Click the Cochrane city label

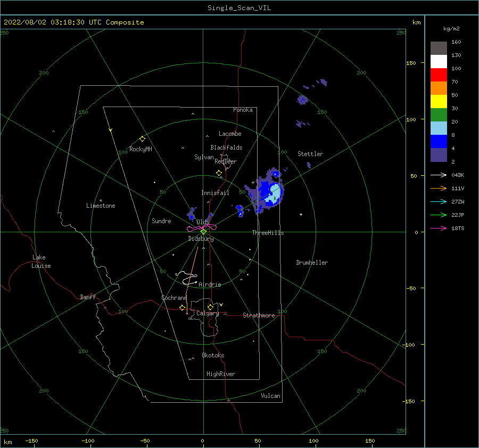(174, 298)
